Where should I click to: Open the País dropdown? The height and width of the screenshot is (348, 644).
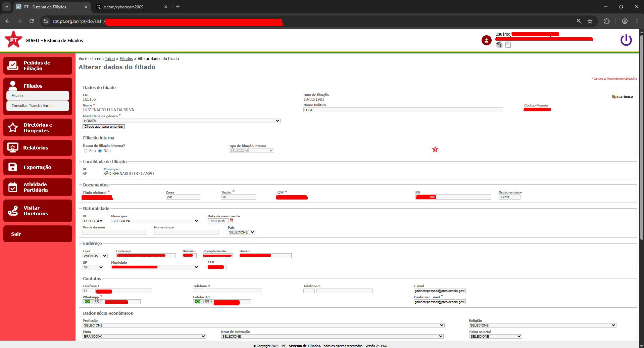pyautogui.click(x=241, y=232)
